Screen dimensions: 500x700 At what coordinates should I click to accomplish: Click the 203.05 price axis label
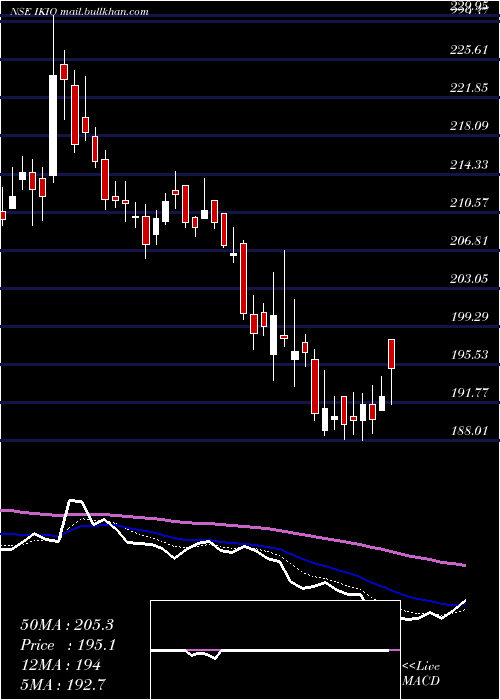point(469,279)
